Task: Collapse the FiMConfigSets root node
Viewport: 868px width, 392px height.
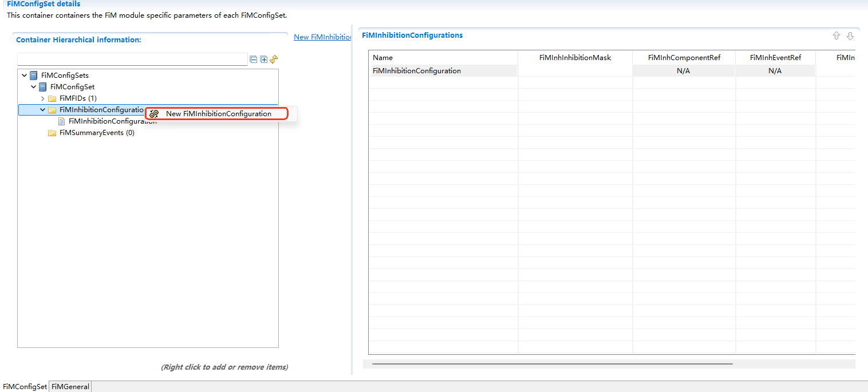Action: pos(24,75)
